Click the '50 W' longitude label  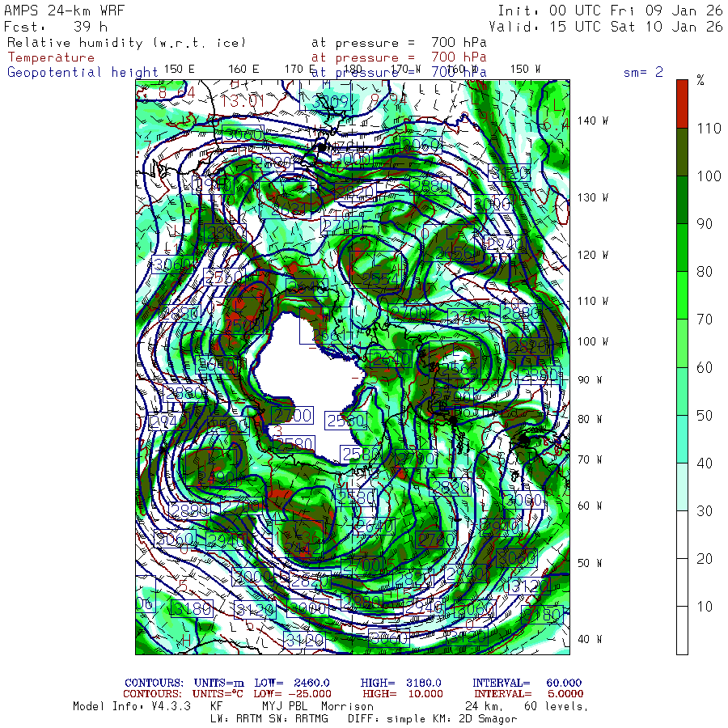tap(590, 563)
